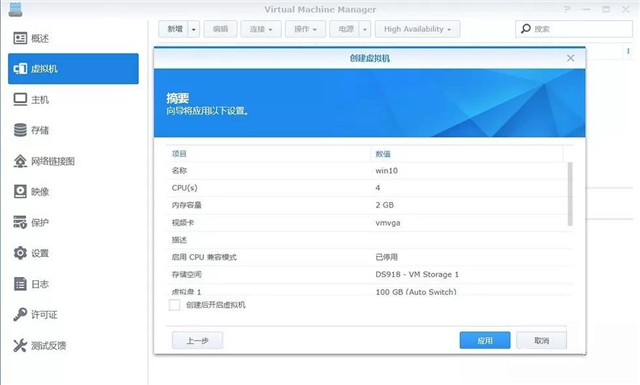Click the Virtual Machine Manager app icon
The image size is (640, 385).
(16, 9)
